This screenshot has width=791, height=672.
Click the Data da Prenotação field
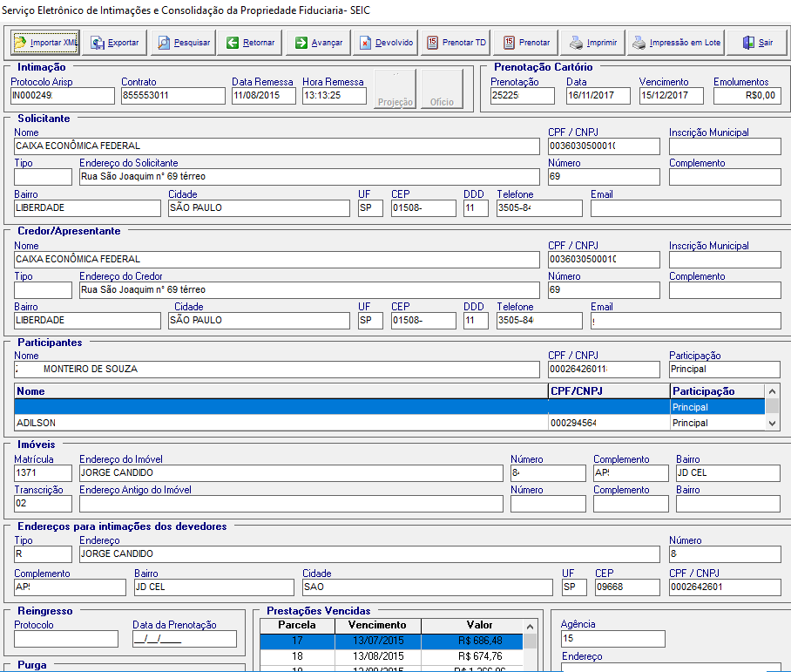[x=184, y=639]
